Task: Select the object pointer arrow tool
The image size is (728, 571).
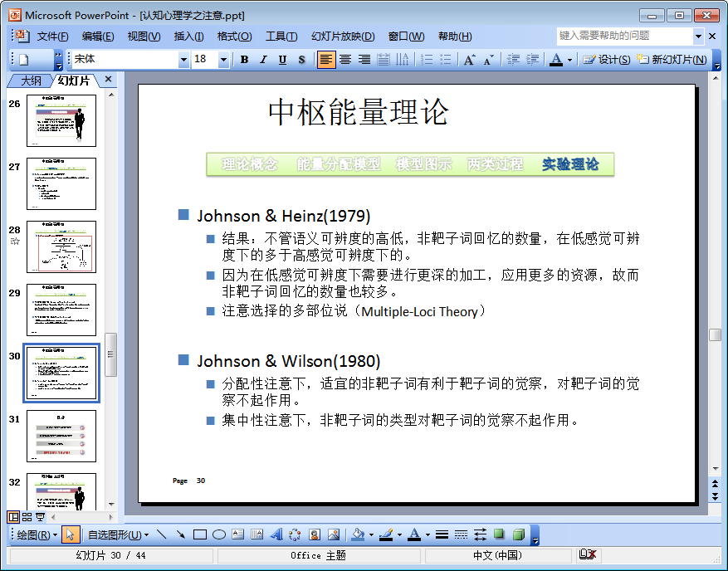Action: point(70,534)
